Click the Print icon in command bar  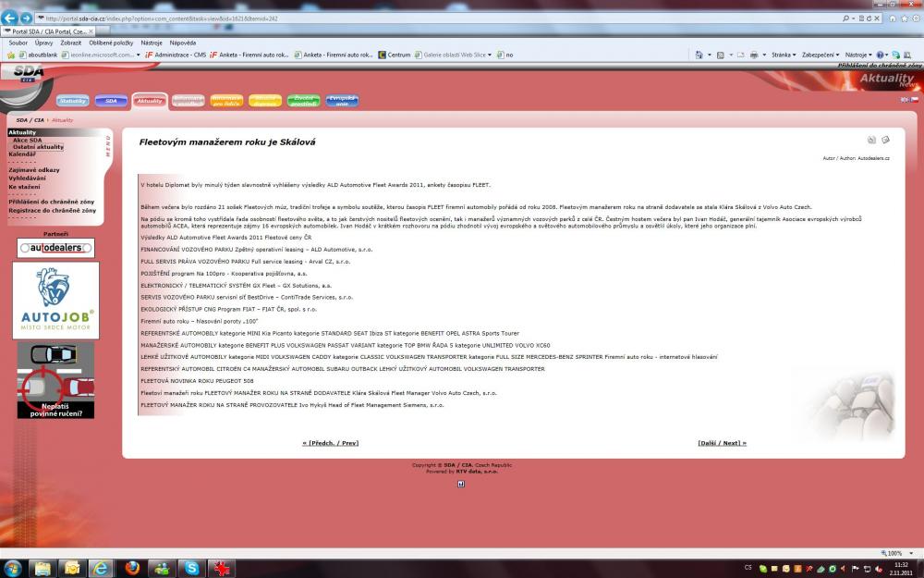[x=754, y=55]
